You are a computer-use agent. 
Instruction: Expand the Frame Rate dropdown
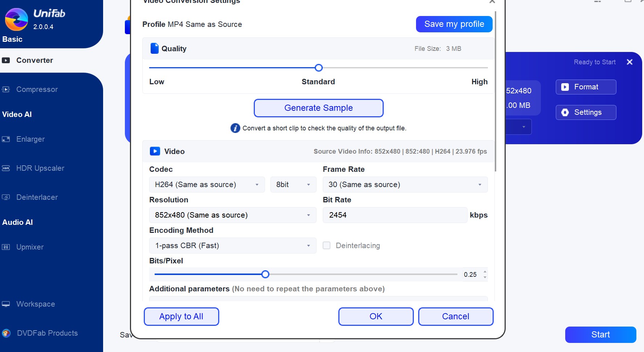click(x=405, y=185)
